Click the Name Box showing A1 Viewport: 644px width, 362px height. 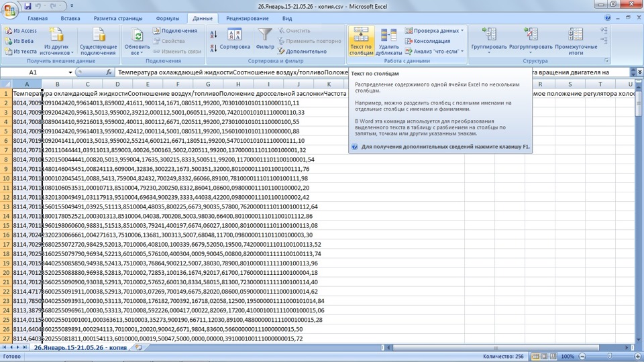point(33,72)
